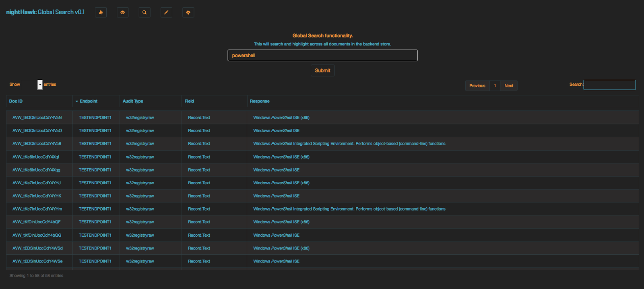
Task: Open doc AVW_tEDQinUocCdY4Va8
Action: coord(37,143)
